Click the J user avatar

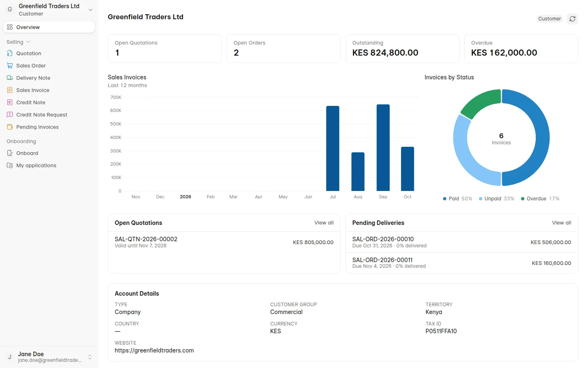(x=10, y=357)
